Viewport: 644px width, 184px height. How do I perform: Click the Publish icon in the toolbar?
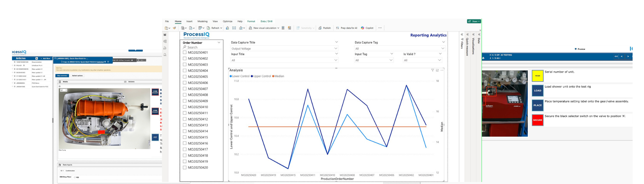320,28
